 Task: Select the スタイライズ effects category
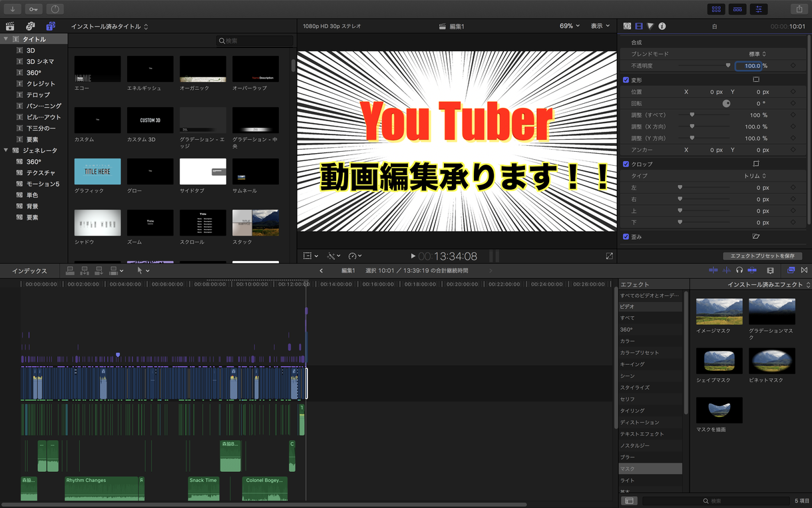coord(650,387)
